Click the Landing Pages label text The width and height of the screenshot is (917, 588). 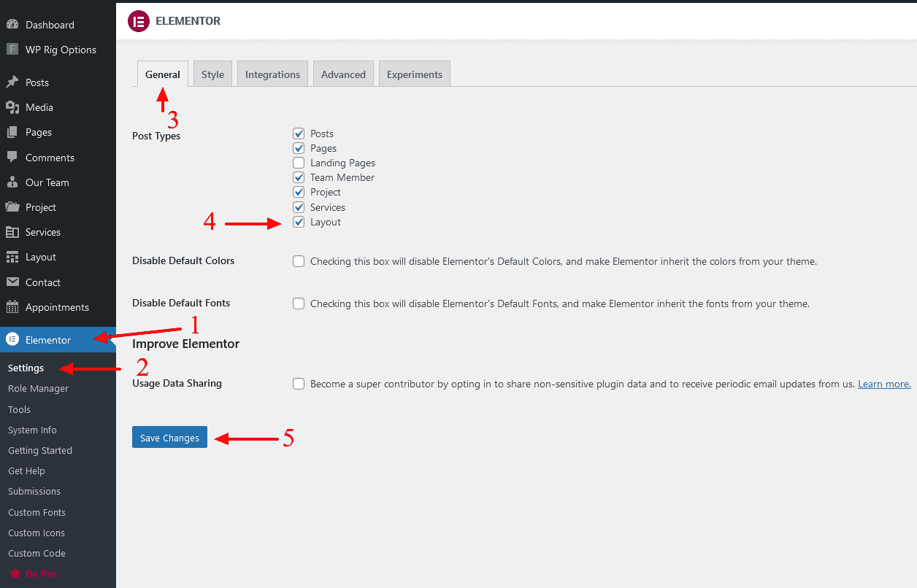[x=342, y=163]
